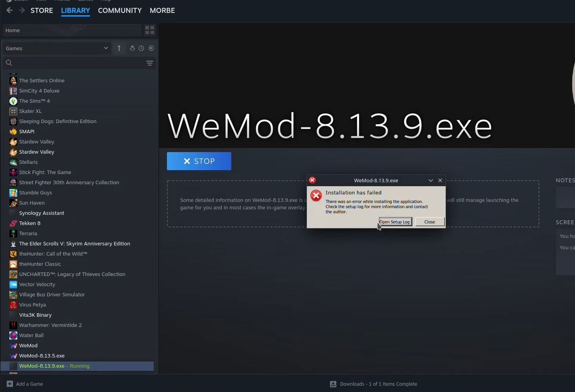Select SimCity 4 Deluxe

40,91
